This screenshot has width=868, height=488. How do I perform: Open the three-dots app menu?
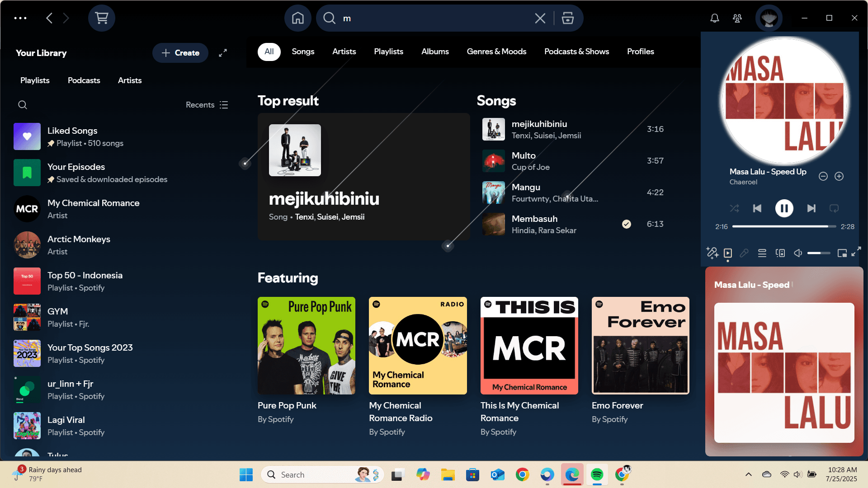coord(20,18)
